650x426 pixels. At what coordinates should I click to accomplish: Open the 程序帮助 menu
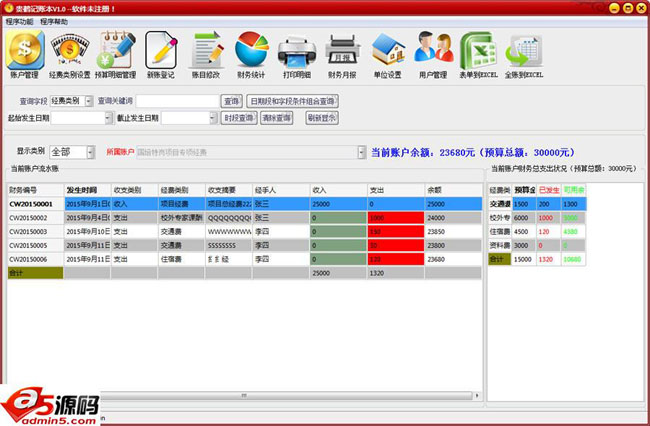click(54, 22)
